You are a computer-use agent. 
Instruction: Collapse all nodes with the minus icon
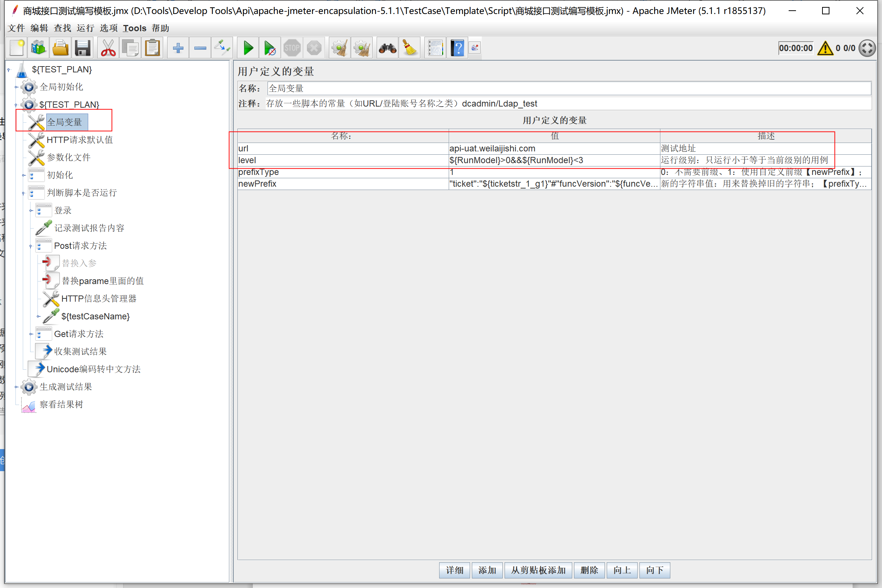point(200,48)
